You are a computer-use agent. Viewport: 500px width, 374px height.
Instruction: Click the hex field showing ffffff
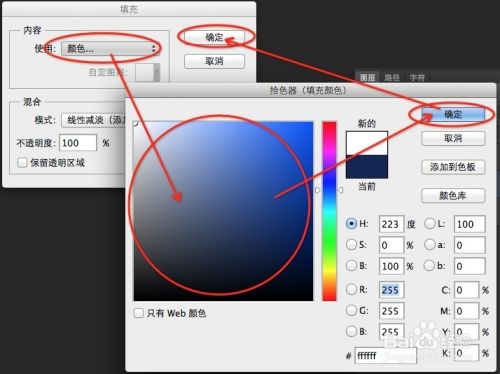coord(386,356)
